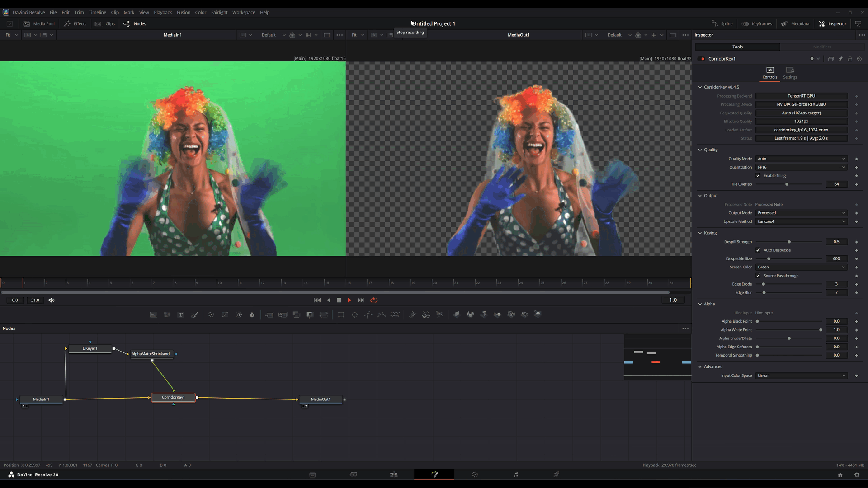Disable Auto Despeckle

coord(758,250)
